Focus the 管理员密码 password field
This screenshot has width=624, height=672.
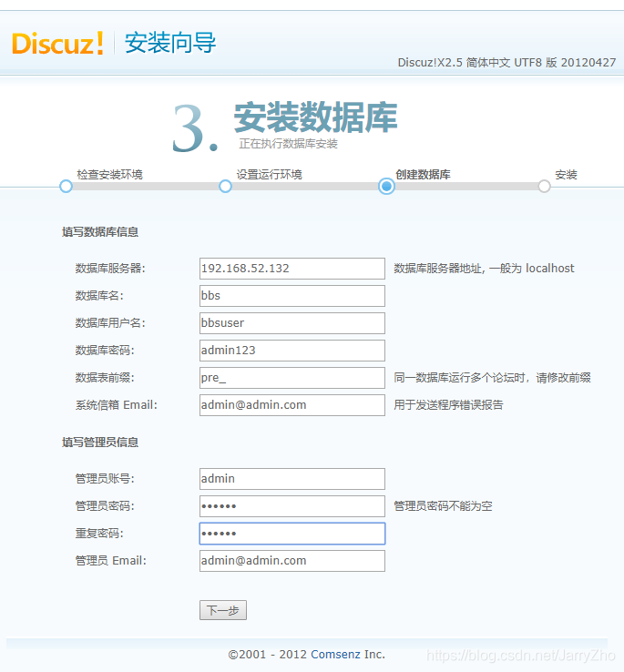click(x=292, y=506)
